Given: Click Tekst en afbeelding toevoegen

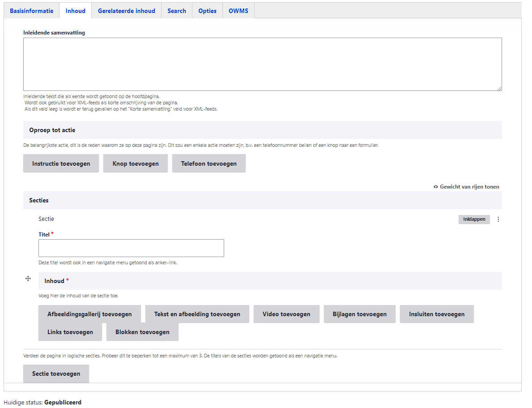Looking at the screenshot, I should click(x=197, y=314).
